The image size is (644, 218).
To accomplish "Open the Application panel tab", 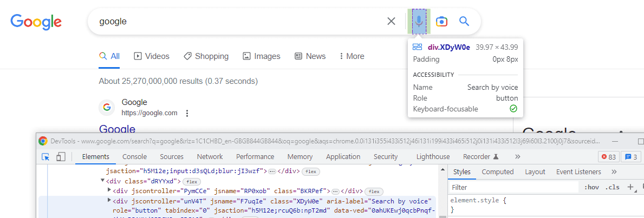I will click(x=343, y=156).
